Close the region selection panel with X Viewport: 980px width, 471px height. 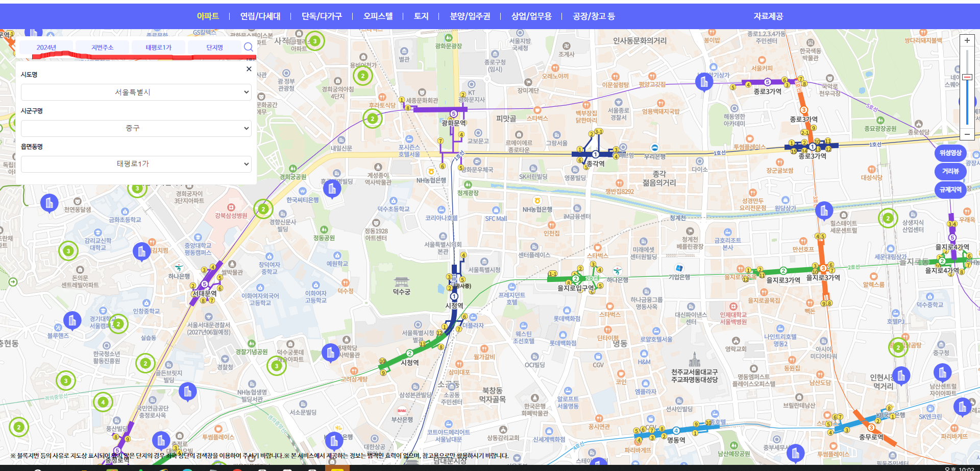[x=249, y=69]
